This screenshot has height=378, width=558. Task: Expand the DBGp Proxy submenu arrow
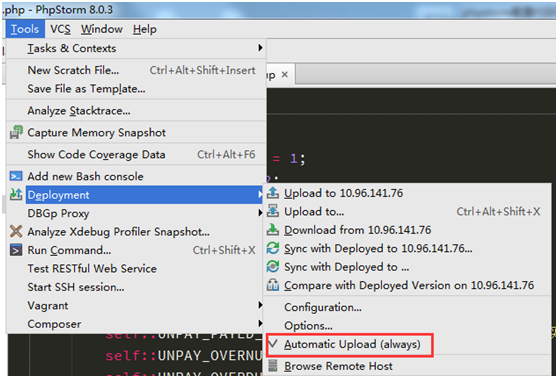click(x=260, y=213)
